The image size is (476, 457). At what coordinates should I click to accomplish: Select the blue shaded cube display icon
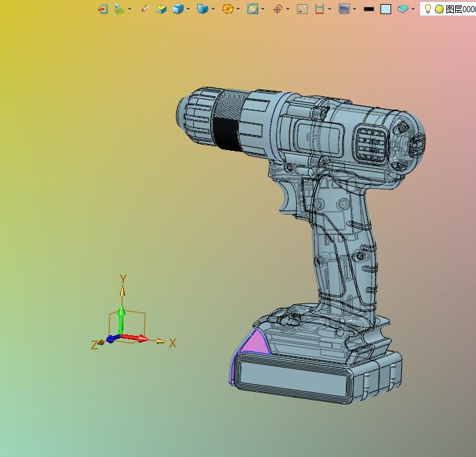click(x=178, y=9)
